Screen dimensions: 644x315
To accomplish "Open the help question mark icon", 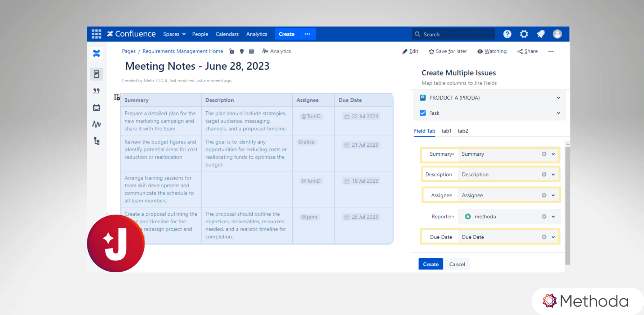I will click(507, 34).
